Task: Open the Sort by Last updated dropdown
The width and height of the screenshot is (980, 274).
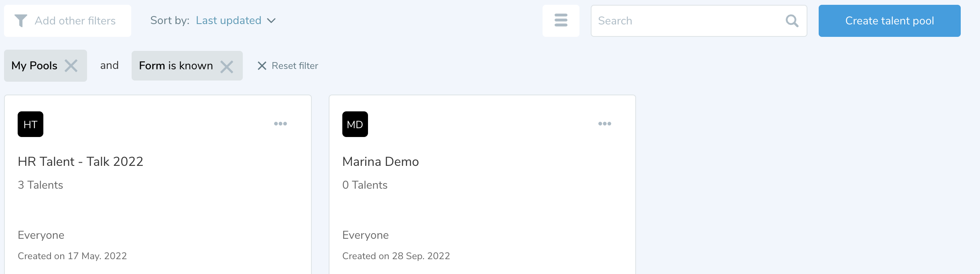Action: click(x=228, y=20)
